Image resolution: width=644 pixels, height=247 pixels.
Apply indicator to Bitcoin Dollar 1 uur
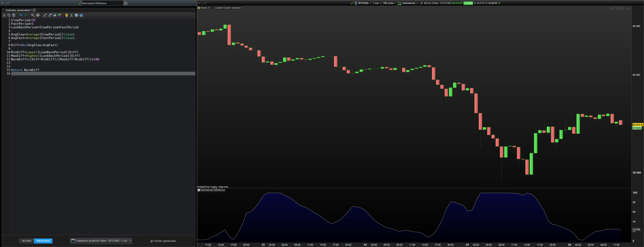(x=99, y=241)
